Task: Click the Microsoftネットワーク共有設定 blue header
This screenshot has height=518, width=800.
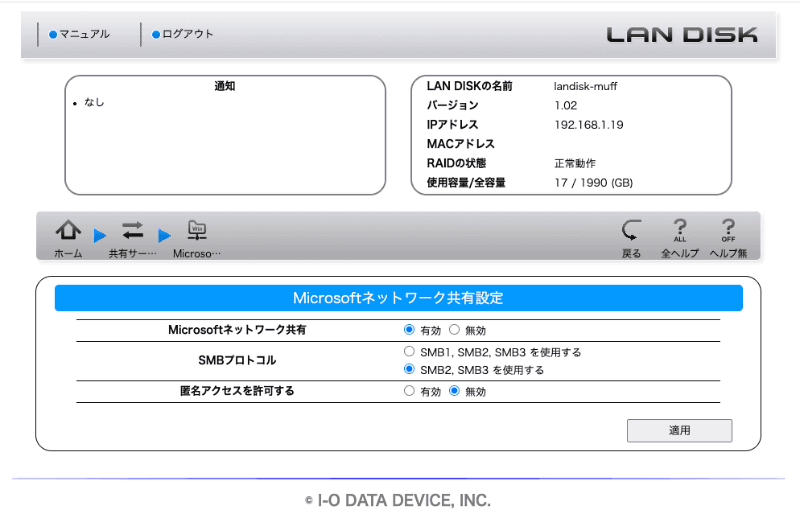Action: [x=398, y=298]
